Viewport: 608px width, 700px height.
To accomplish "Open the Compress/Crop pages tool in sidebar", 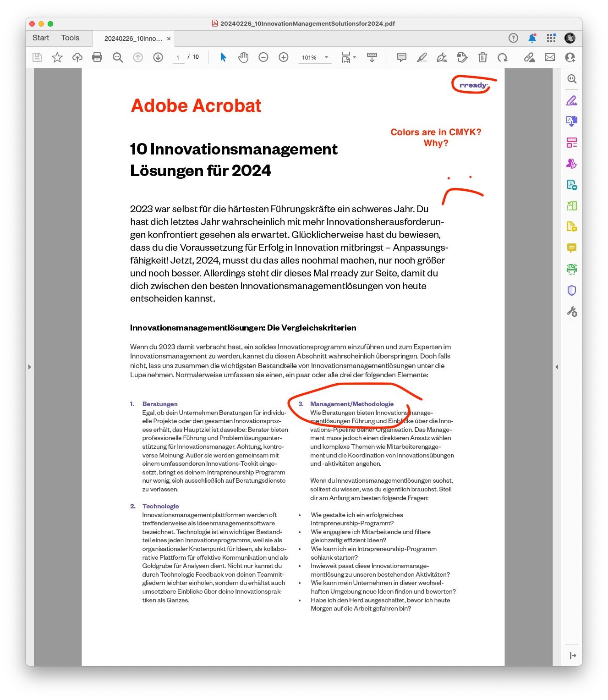I will tap(572, 206).
